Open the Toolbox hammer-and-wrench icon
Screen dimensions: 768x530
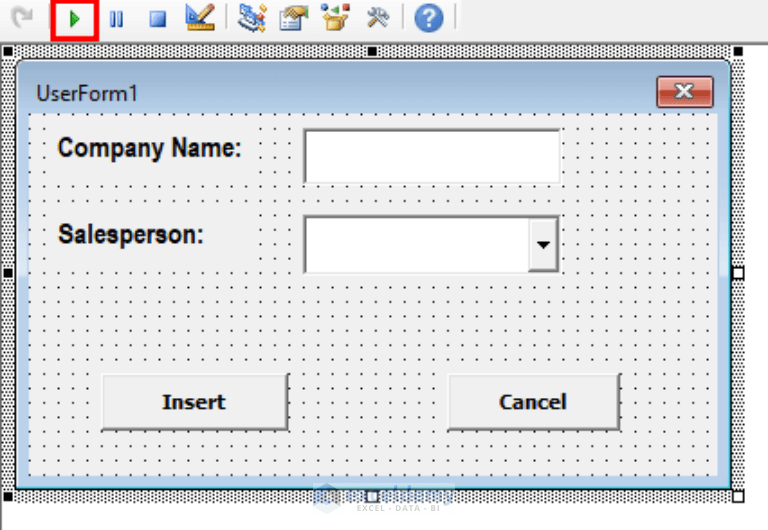click(x=378, y=18)
